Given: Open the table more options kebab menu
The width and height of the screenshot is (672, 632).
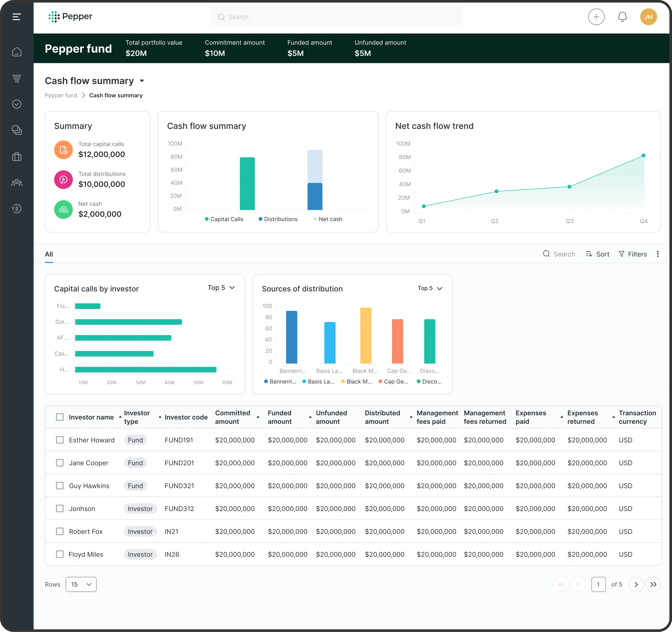Looking at the screenshot, I should pyautogui.click(x=658, y=254).
